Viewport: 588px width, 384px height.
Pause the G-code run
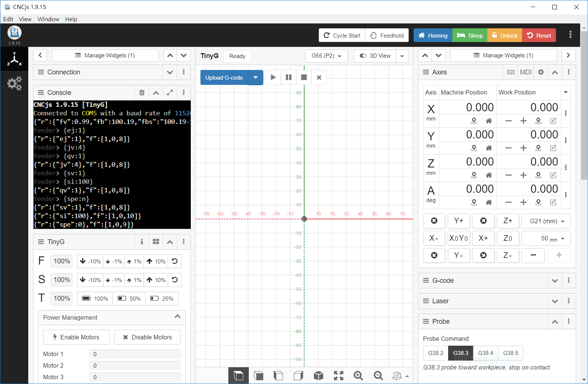pyautogui.click(x=289, y=77)
